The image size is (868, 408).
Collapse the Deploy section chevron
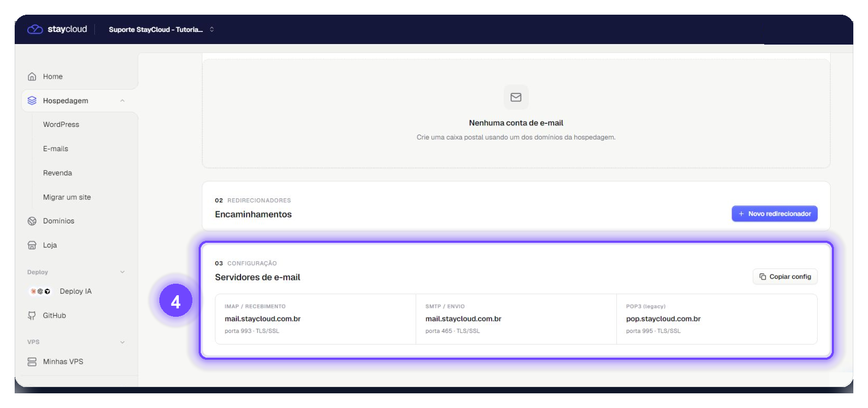[122, 272]
